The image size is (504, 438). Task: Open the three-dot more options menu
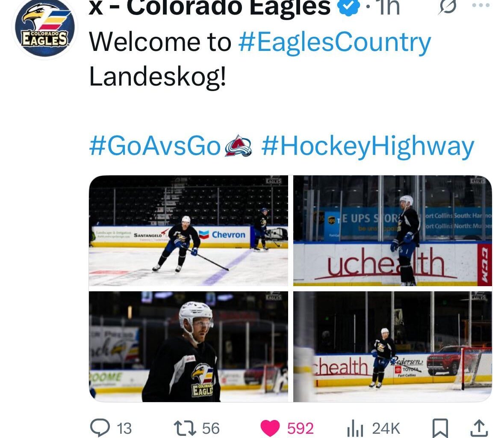481,5
